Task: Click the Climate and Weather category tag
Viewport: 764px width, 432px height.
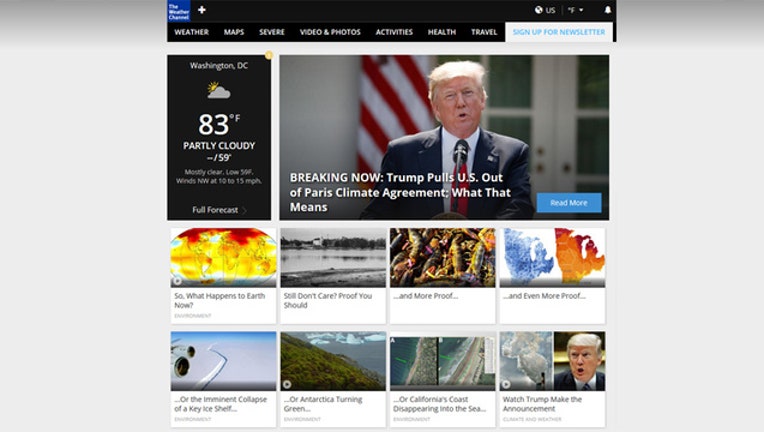Action: [x=532, y=419]
